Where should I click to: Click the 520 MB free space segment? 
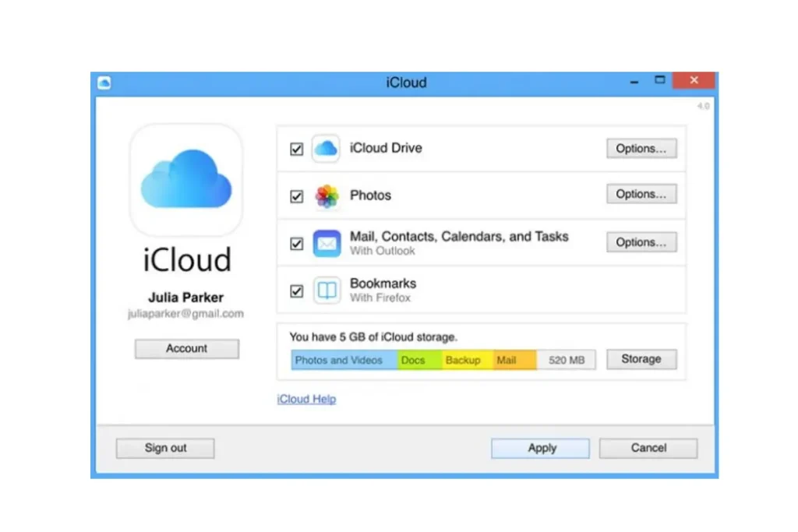tap(566, 360)
